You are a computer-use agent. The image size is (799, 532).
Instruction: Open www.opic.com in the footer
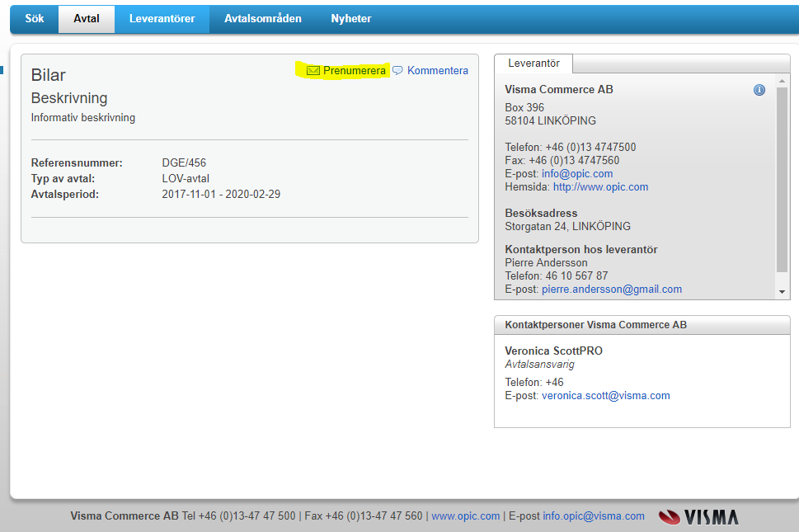tap(466, 516)
